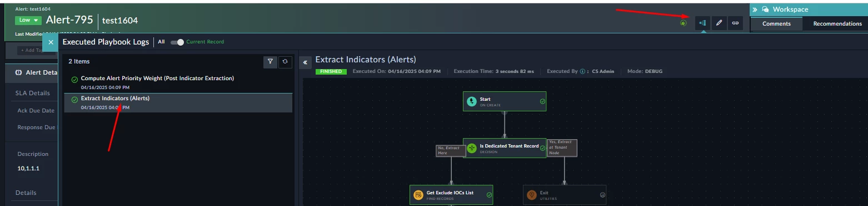
Task: Click the Workspace chat bubbles icon
Action: click(x=766, y=9)
